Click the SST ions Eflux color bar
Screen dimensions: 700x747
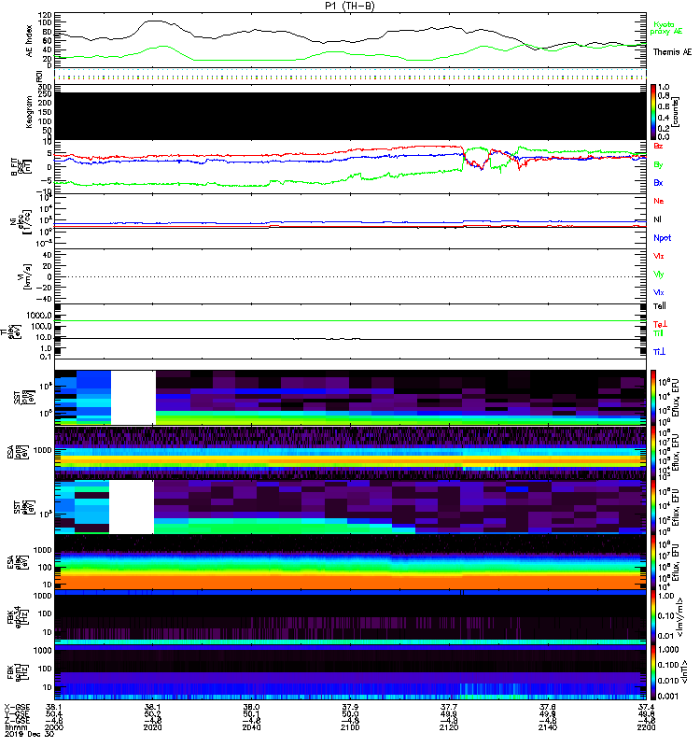coord(653,398)
